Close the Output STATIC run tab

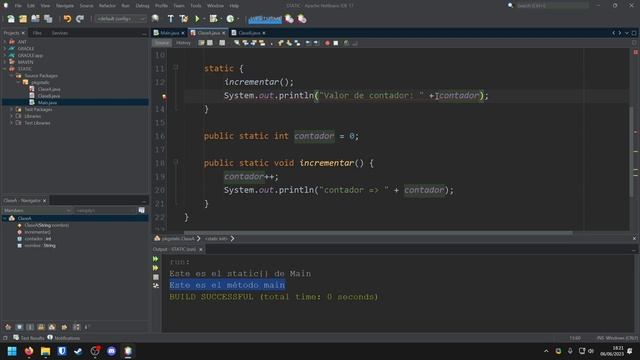coord(200,249)
